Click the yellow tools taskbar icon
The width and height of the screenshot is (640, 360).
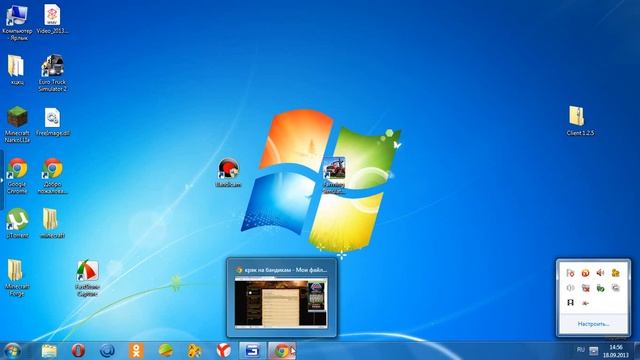(194, 351)
